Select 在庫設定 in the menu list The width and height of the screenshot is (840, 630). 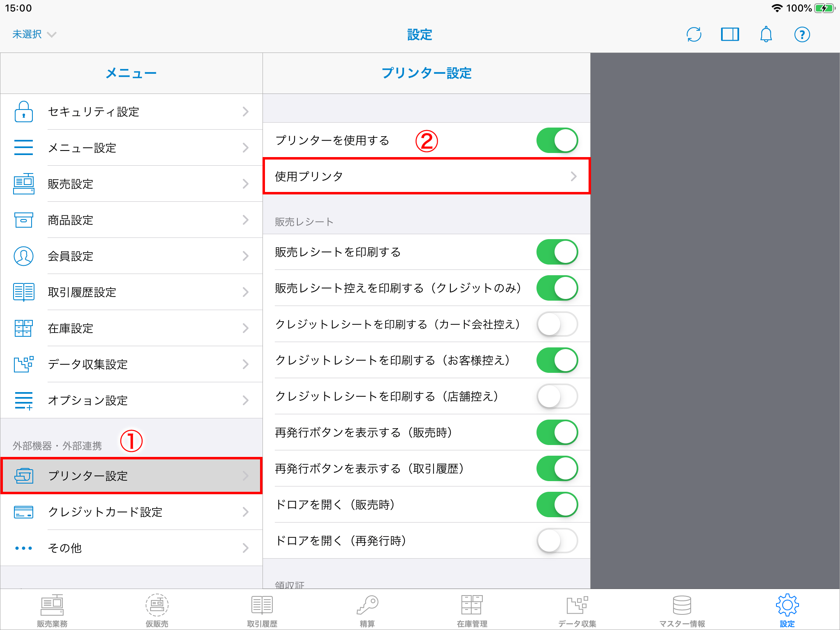(x=131, y=328)
